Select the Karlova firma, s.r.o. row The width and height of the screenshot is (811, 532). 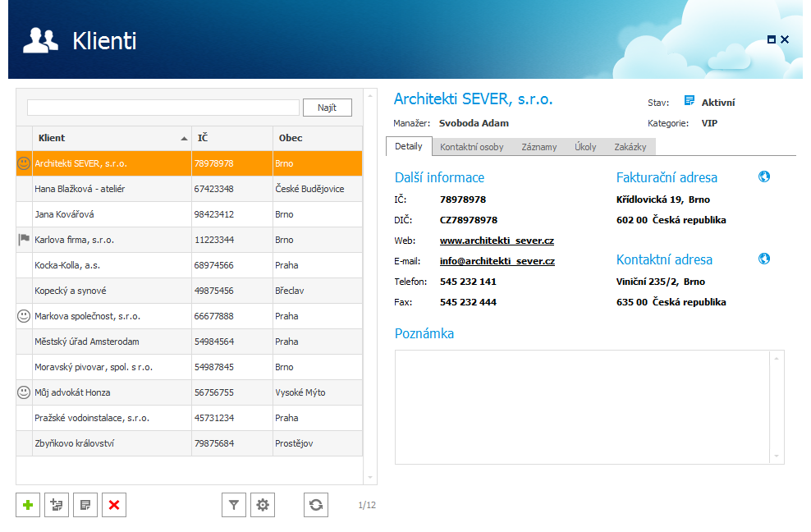point(112,240)
